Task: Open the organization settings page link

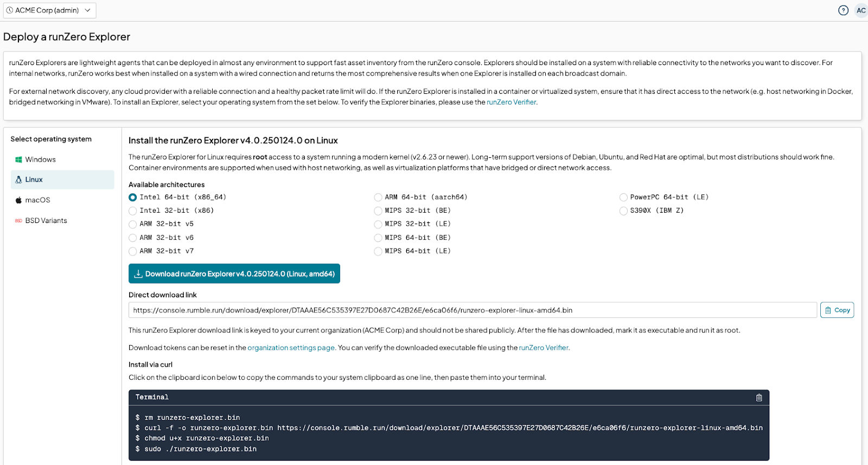Action: [x=291, y=348]
